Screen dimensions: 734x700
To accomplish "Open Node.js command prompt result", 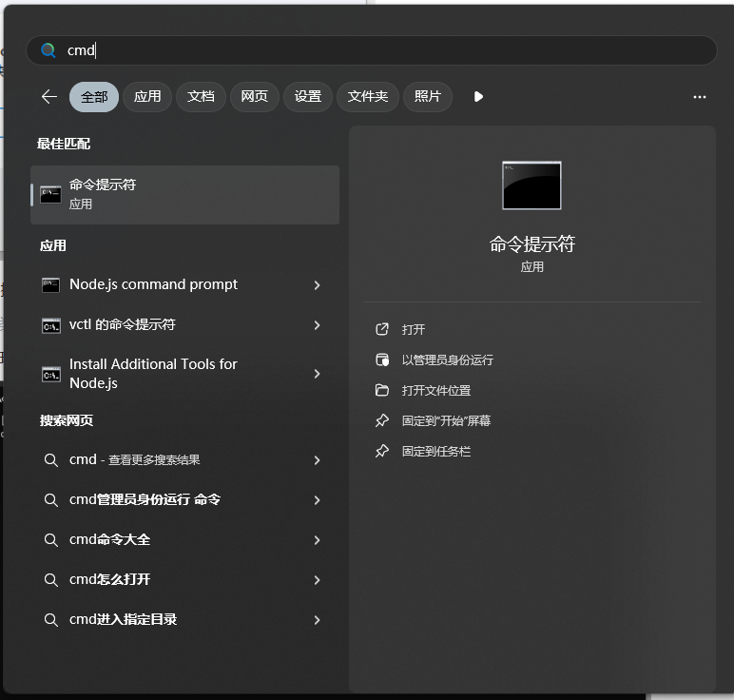I will 184,284.
